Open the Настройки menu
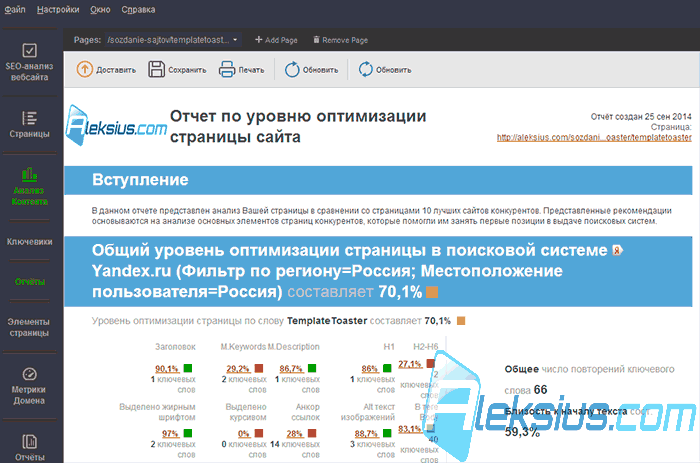 click(58, 9)
